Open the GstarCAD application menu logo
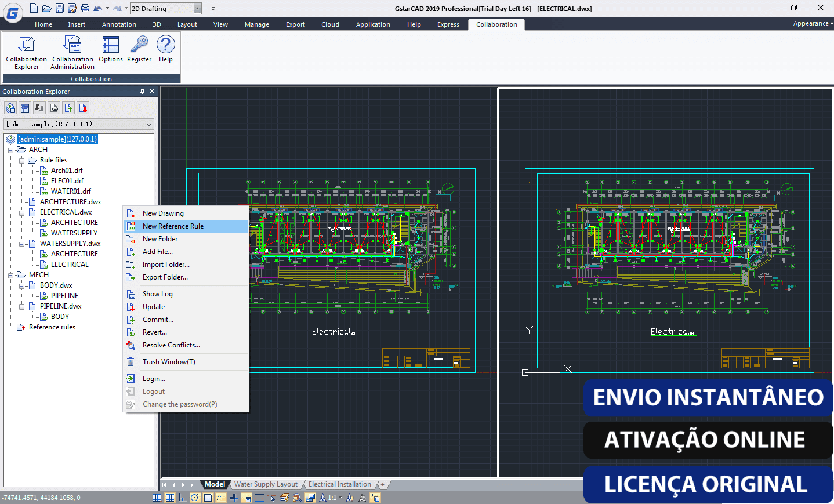834x504 pixels. (13, 13)
